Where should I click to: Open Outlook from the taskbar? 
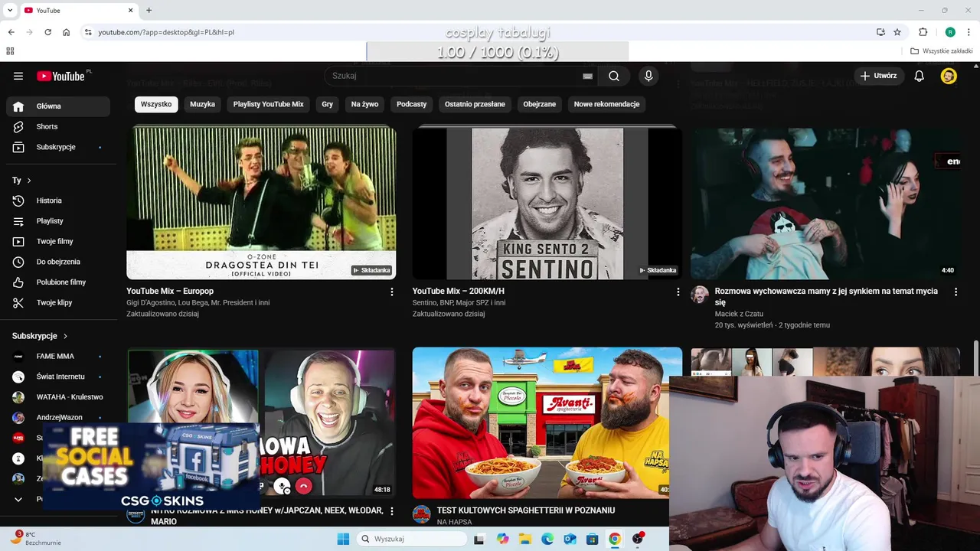[570, 539]
